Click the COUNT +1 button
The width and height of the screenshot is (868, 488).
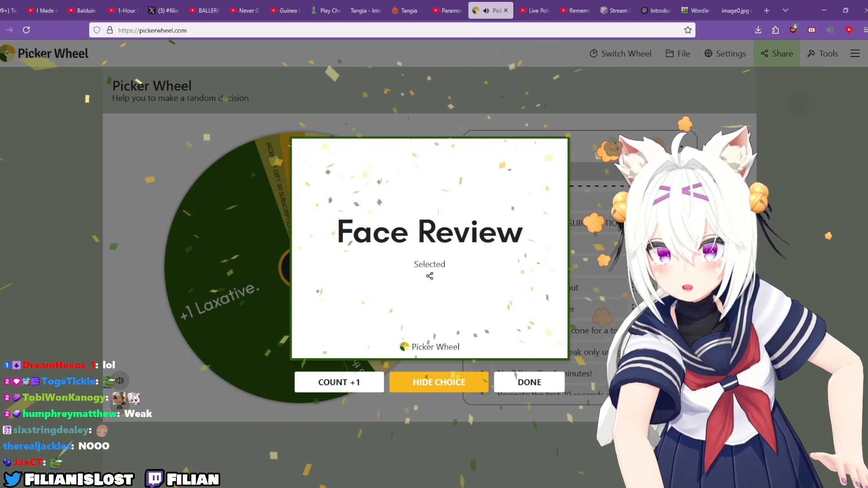click(x=339, y=382)
